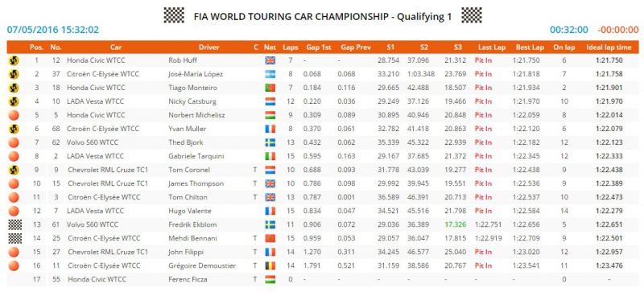This screenshot has height=292, width=644.
Task: Click the Driver column header
Action: click(209, 47)
